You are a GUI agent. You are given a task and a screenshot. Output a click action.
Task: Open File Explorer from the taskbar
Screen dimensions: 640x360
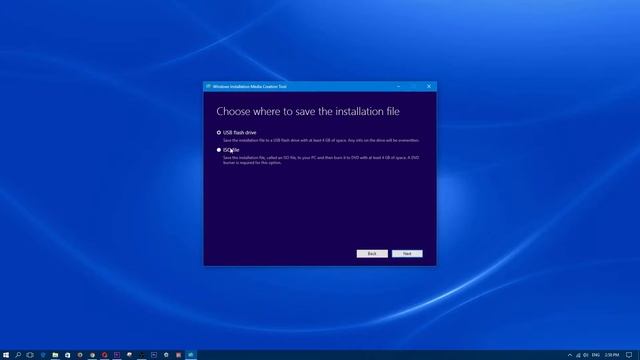click(55, 355)
